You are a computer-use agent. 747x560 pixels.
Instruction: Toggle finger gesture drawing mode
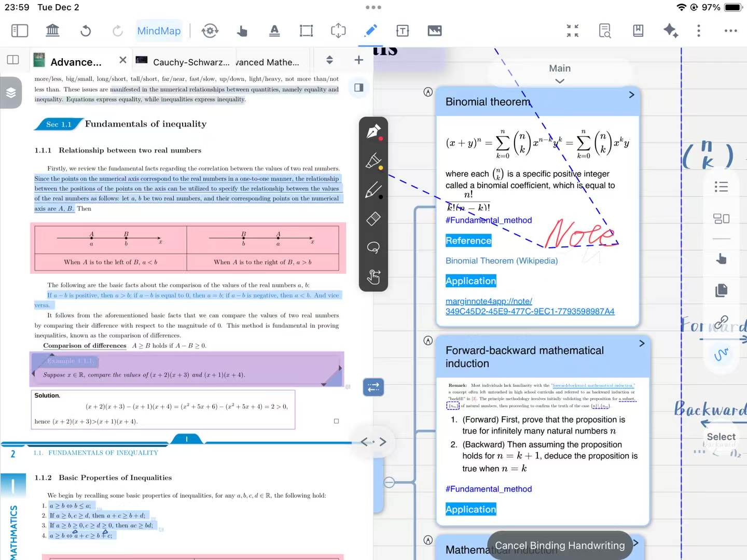tap(374, 277)
